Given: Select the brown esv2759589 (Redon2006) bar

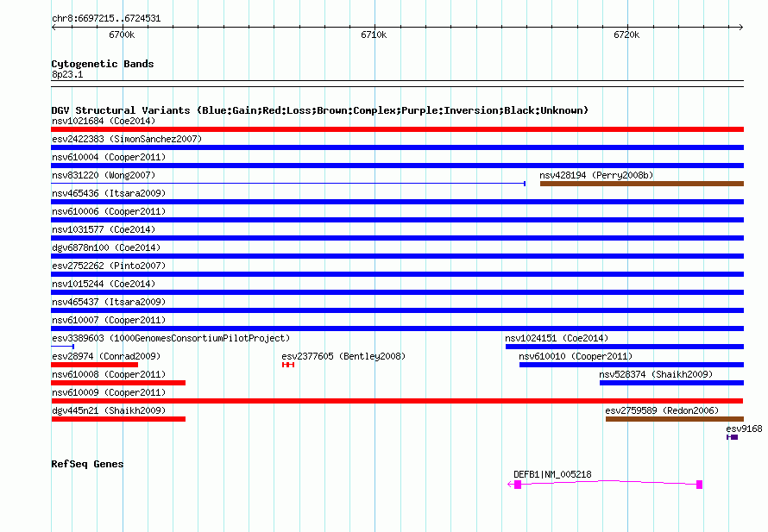Looking at the screenshot, I should pyautogui.click(x=675, y=419).
